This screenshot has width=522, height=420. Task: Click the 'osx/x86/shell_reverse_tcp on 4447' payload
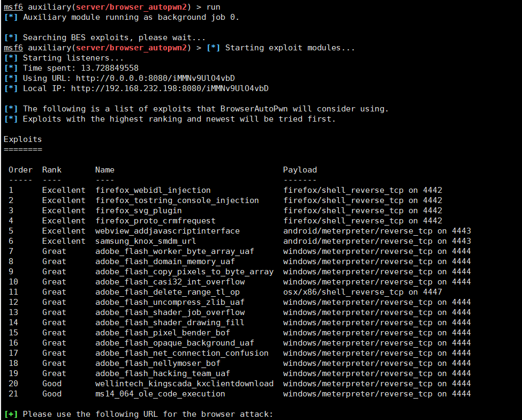click(362, 292)
